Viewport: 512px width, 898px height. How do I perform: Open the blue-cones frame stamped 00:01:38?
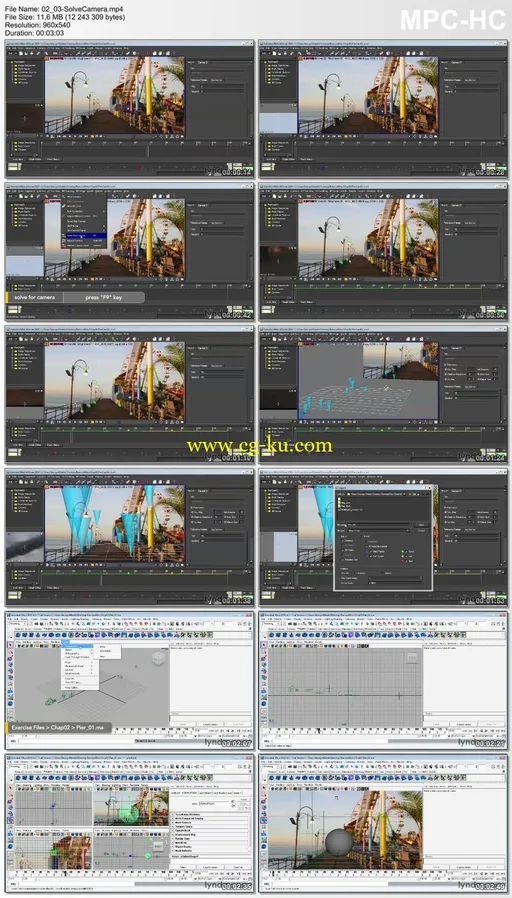[x=129, y=538]
